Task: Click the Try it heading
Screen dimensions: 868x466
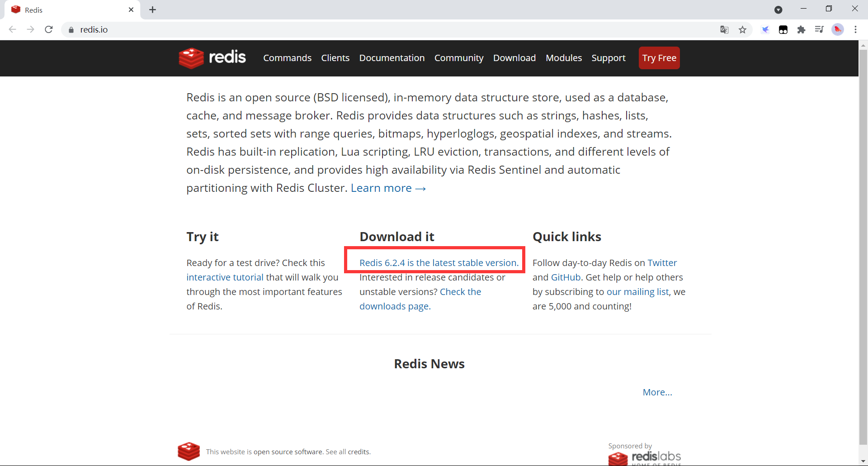Action: click(203, 237)
